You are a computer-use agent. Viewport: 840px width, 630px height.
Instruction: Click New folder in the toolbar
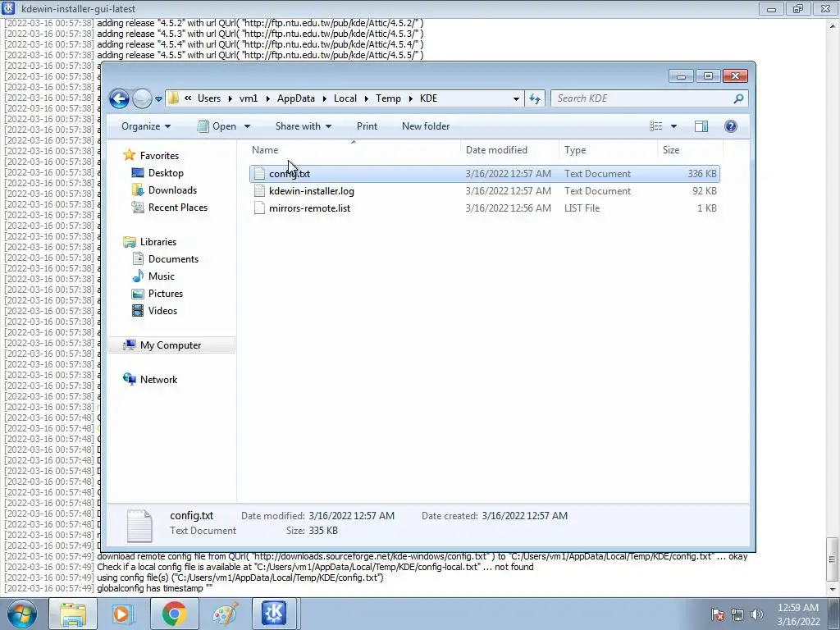coord(426,126)
